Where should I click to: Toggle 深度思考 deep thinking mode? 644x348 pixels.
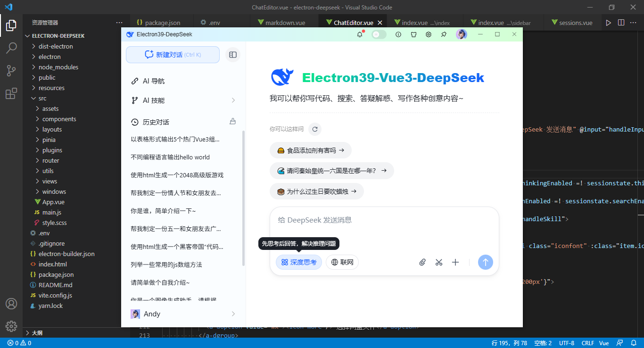299,262
